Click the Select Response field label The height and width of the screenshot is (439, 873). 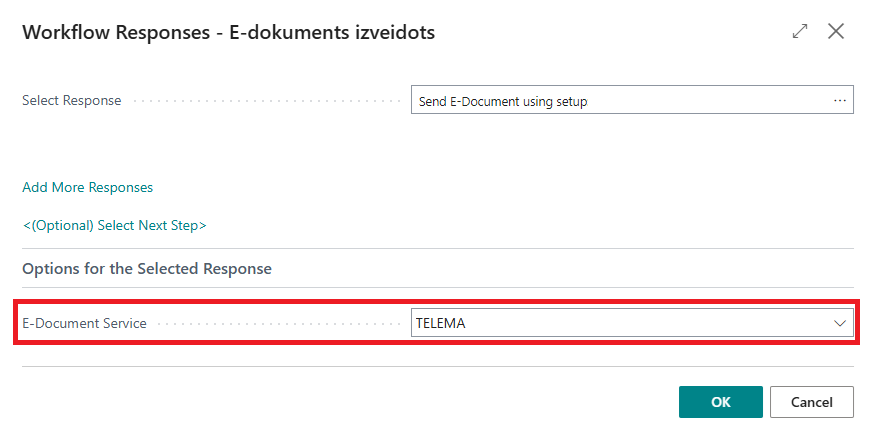point(72,100)
